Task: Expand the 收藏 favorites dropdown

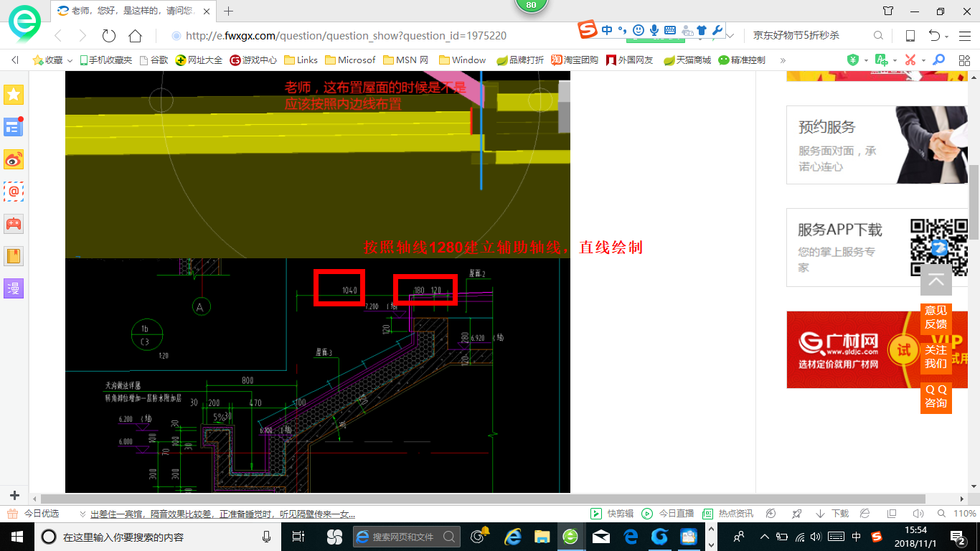Action: pos(70,60)
